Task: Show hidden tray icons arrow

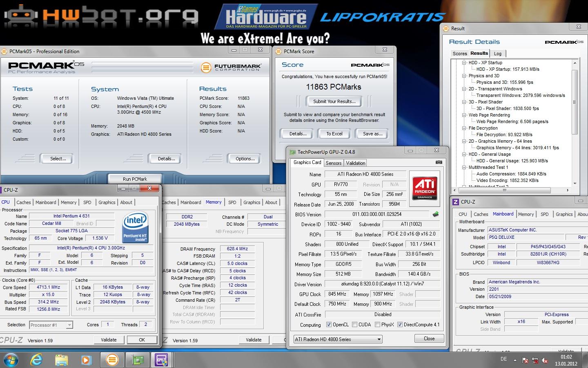Action: tap(515, 360)
